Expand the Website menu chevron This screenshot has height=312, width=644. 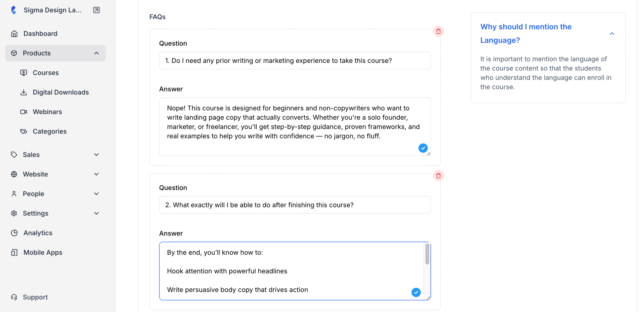pos(97,174)
